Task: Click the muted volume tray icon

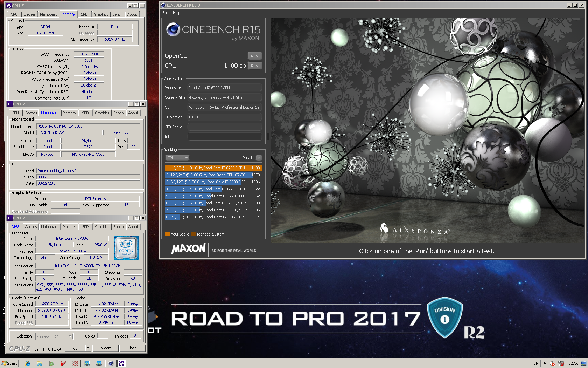Action: coord(552,363)
